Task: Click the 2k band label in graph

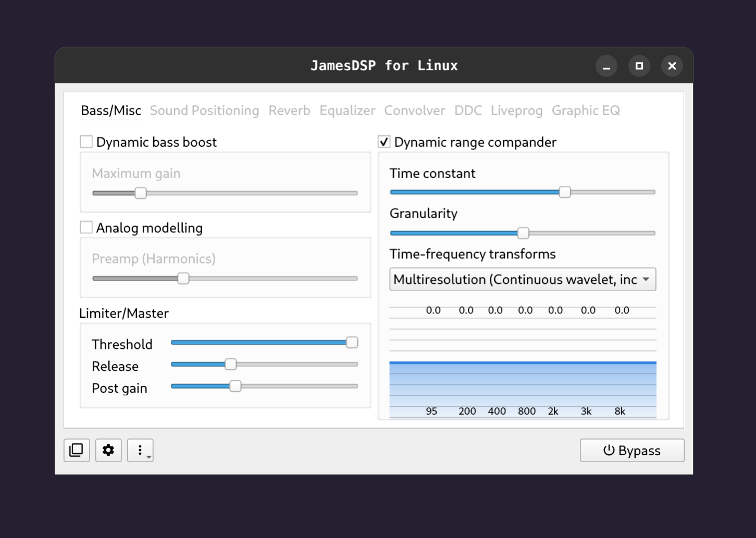Action: [x=553, y=411]
